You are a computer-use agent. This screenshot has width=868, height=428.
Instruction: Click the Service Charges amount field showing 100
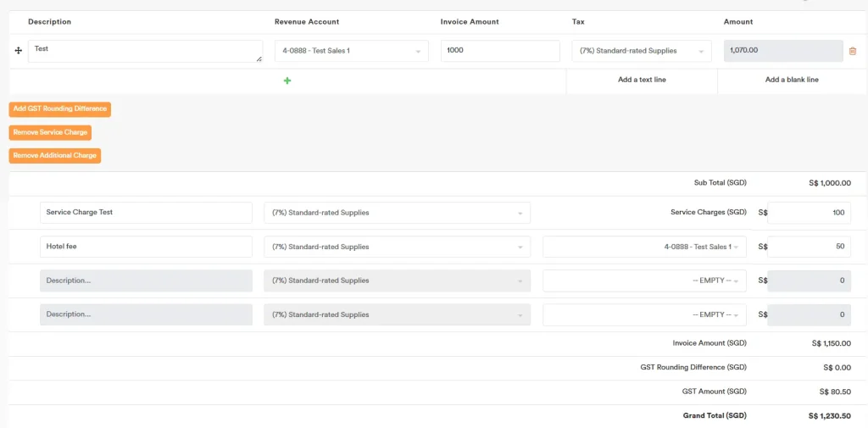pos(809,213)
